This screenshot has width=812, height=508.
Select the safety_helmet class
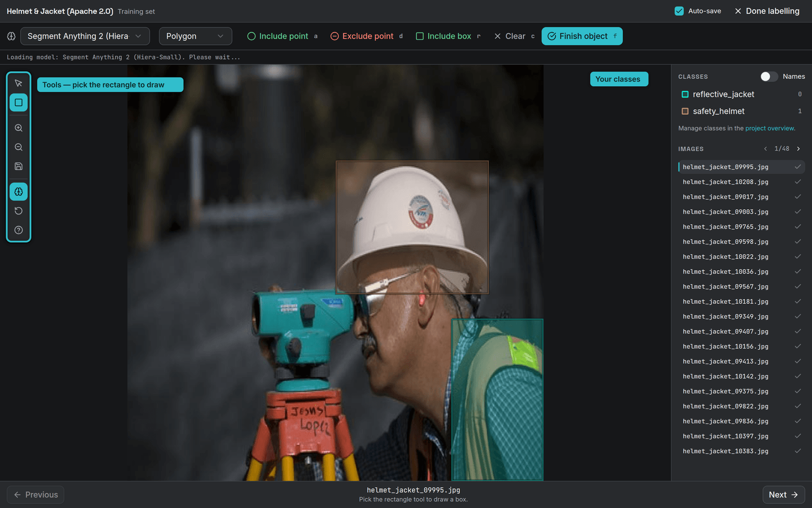coord(741,111)
